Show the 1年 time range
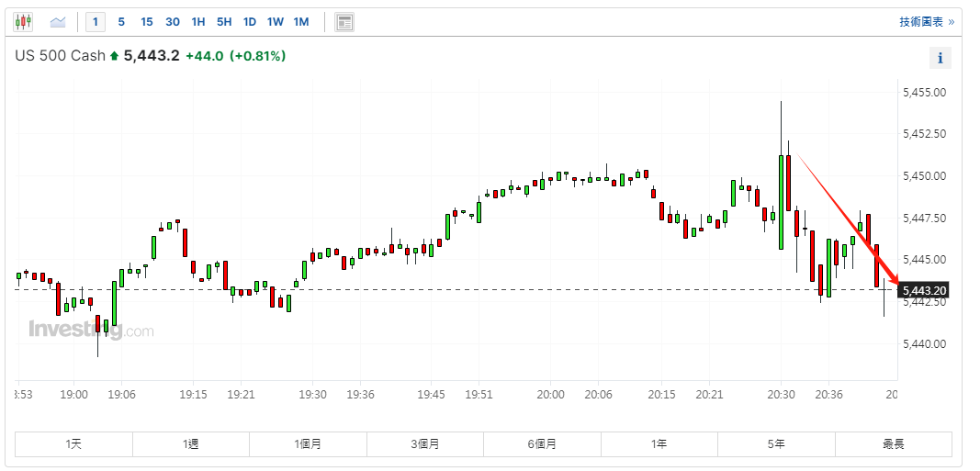This screenshot has height=471, width=980. (x=659, y=444)
